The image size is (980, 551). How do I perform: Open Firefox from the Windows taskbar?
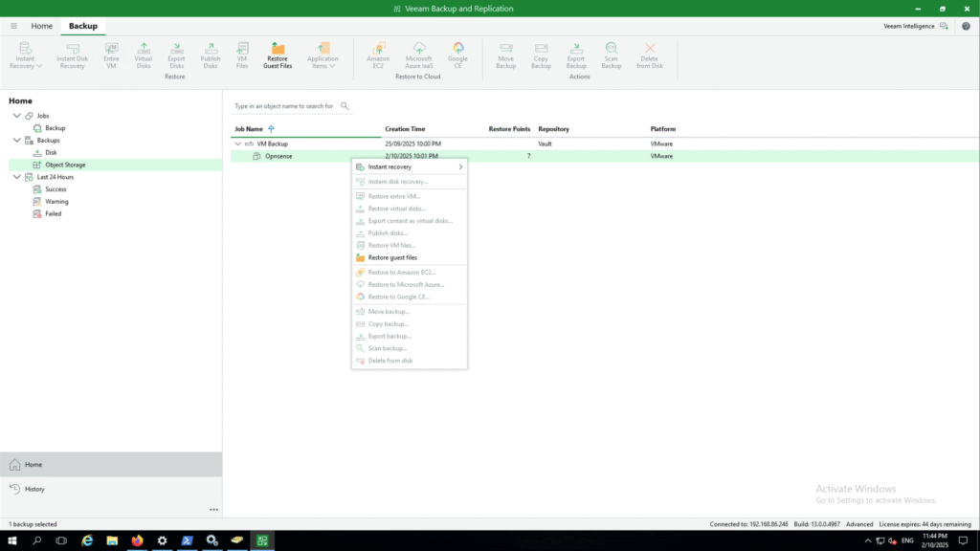point(137,540)
